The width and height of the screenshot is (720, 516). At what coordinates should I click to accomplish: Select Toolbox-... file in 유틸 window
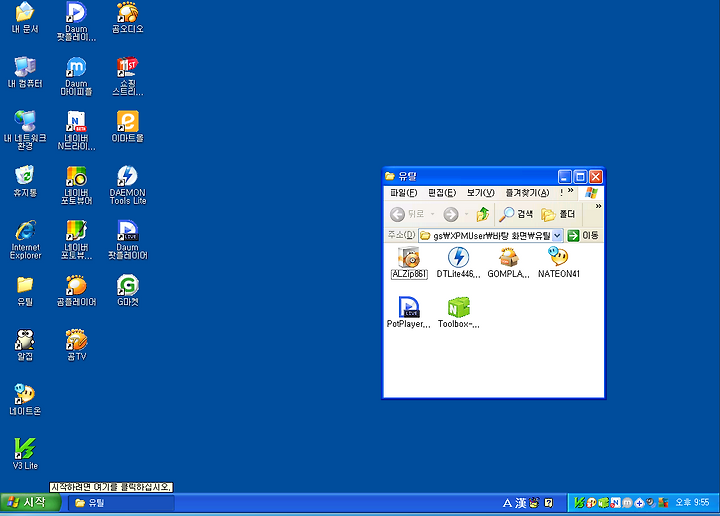pos(458,313)
